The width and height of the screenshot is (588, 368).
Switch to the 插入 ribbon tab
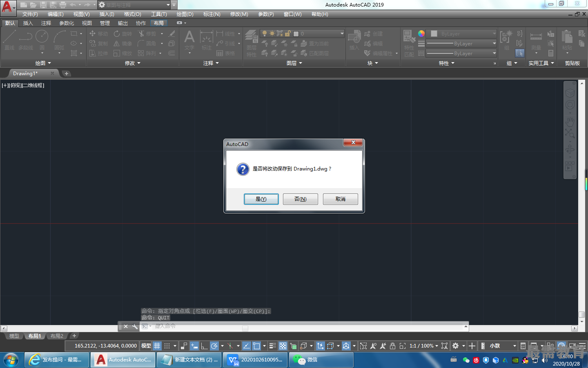tap(28, 23)
